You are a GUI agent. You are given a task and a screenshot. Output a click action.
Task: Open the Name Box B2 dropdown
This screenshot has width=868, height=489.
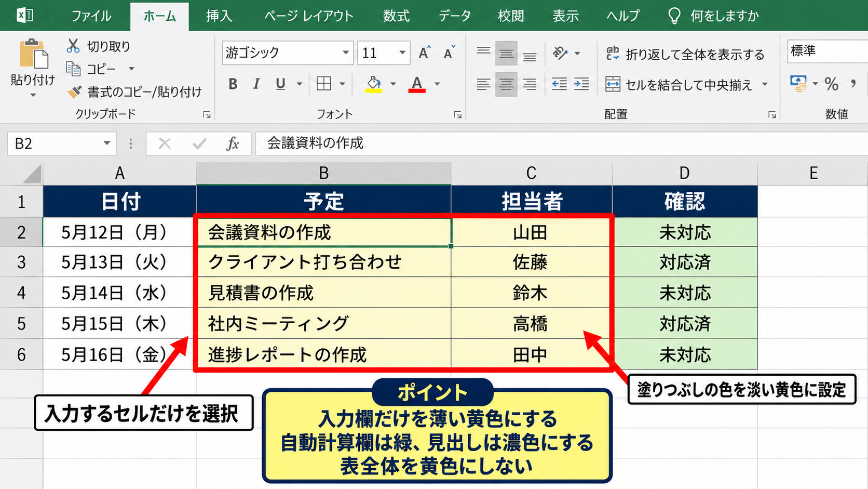pyautogui.click(x=107, y=143)
